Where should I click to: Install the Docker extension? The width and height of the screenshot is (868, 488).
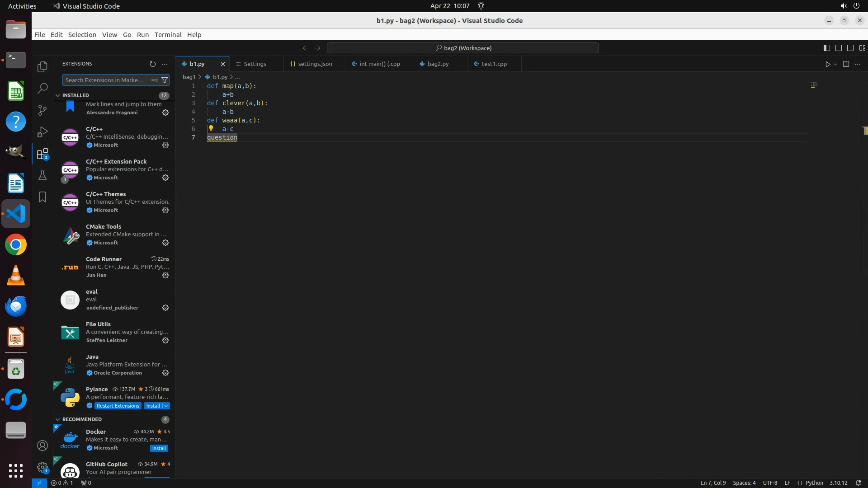click(x=159, y=448)
